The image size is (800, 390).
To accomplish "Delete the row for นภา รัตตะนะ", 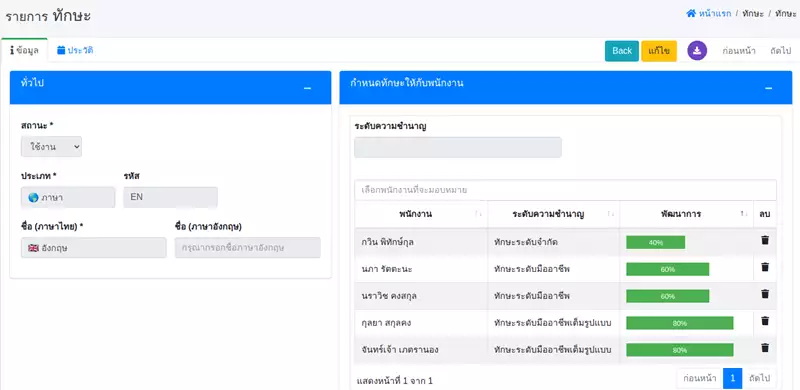I will pyautogui.click(x=765, y=267).
